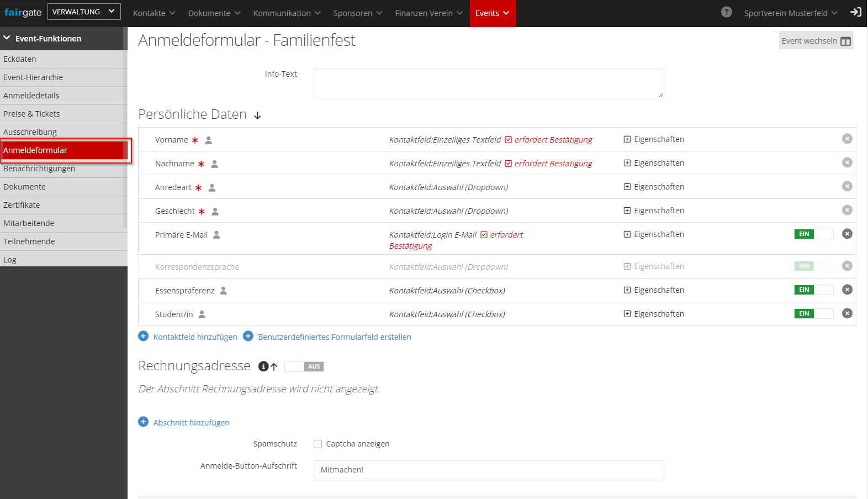This screenshot has height=499, width=868.
Task: Delete the Essenspräferenz field with its X icon
Action: click(x=847, y=290)
